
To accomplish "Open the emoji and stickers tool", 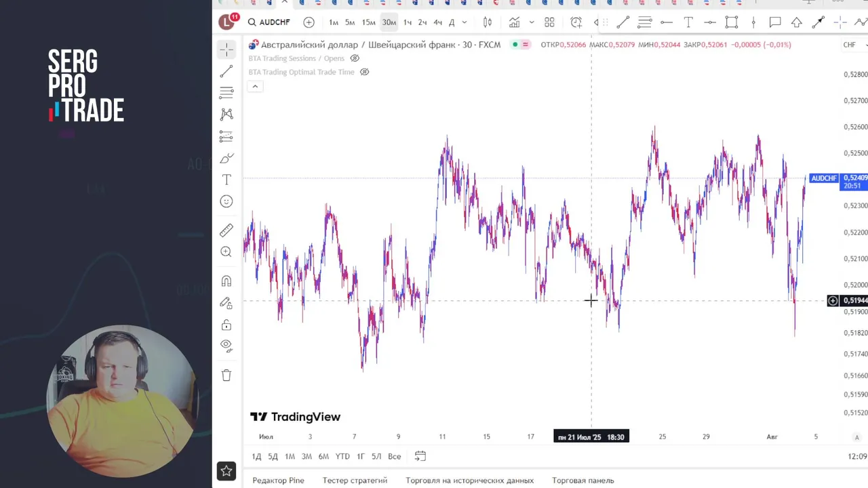I will click(x=226, y=201).
